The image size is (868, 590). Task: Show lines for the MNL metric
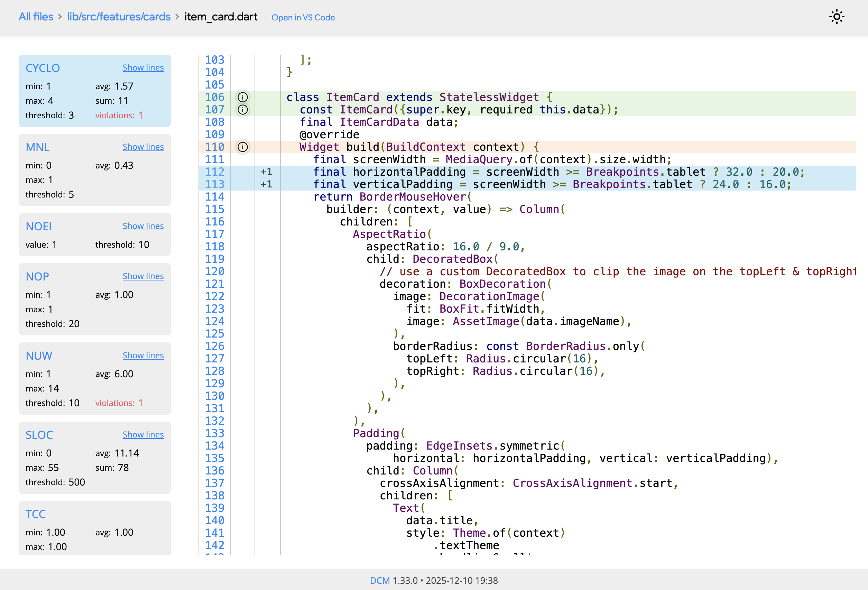143,147
